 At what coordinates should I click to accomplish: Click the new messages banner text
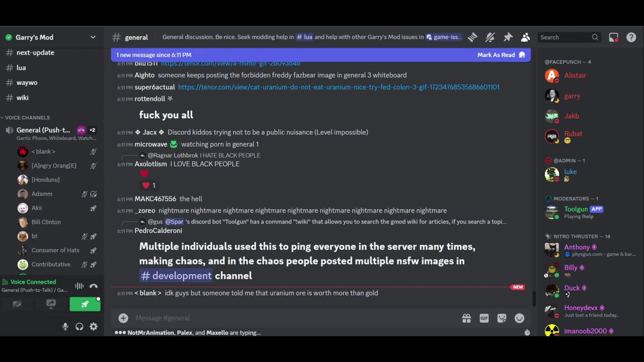[x=154, y=55]
